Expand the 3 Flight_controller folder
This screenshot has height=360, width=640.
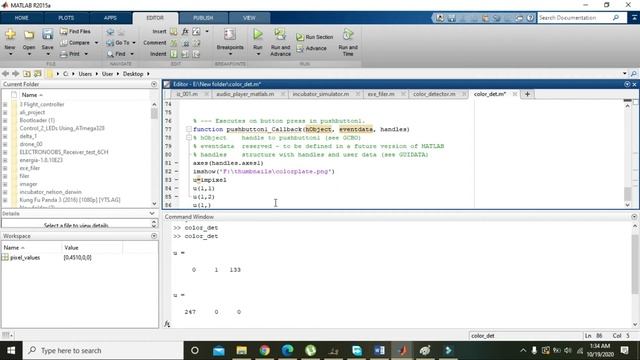click(x=5, y=104)
